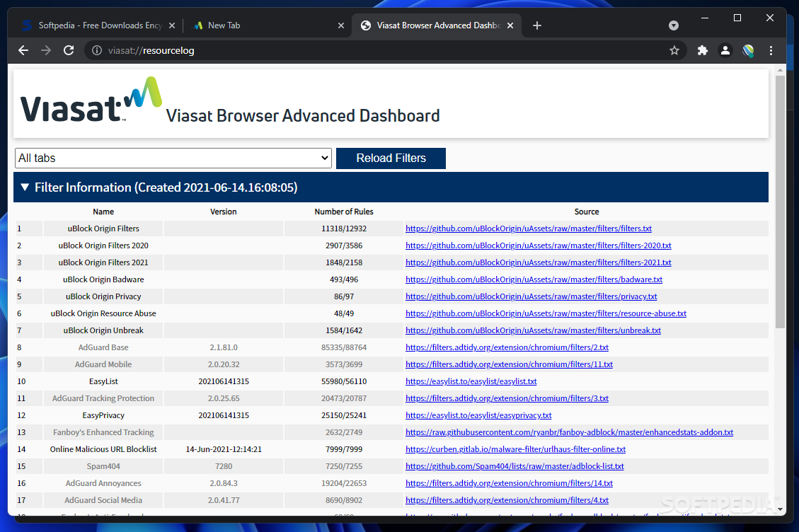799x532 pixels.
Task: Open the easylist.txt source link
Action: [471, 382]
